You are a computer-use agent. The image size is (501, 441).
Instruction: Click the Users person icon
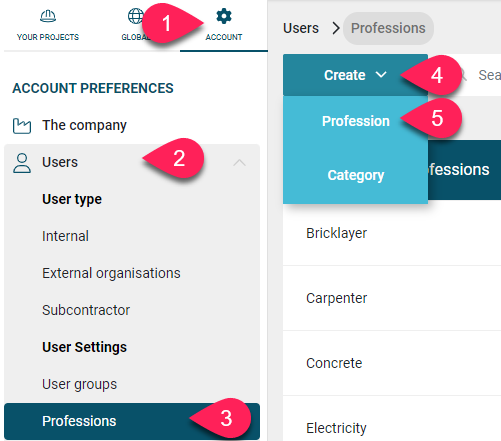click(x=22, y=163)
